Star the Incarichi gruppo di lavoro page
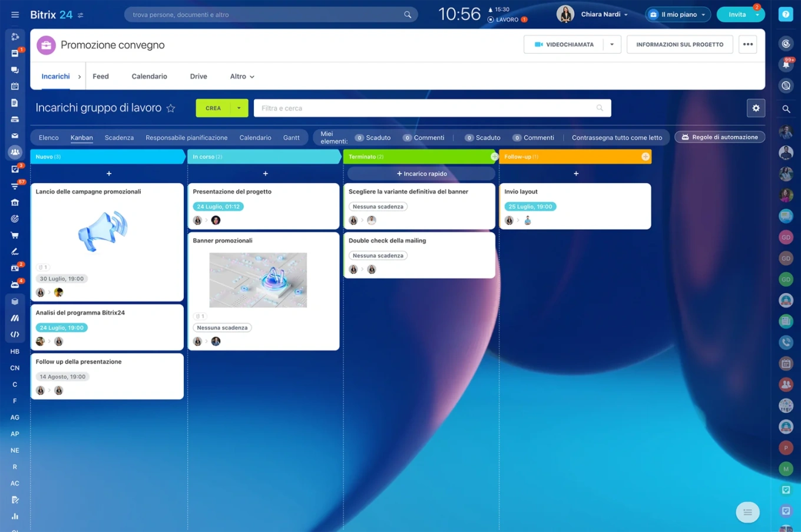 point(171,108)
